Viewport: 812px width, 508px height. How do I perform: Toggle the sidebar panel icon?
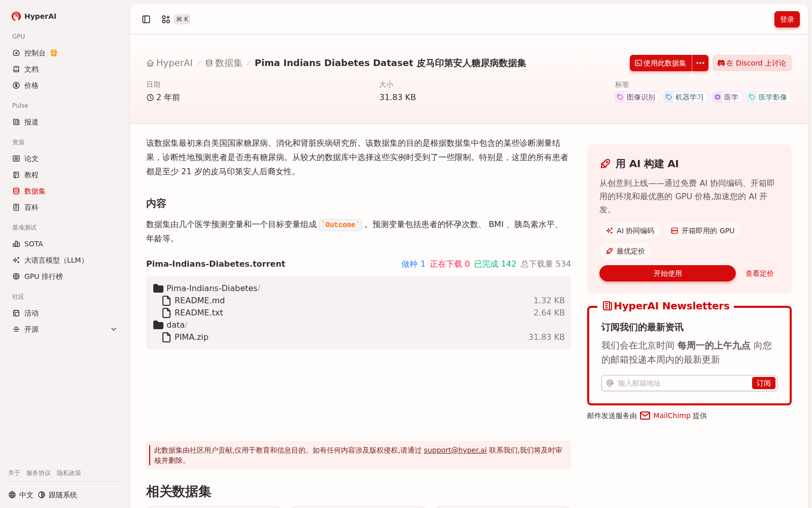click(x=146, y=19)
